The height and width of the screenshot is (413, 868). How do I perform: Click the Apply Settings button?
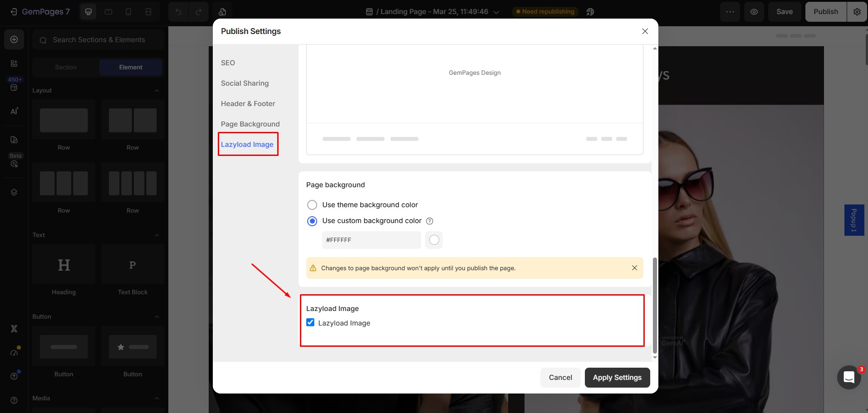pos(617,377)
